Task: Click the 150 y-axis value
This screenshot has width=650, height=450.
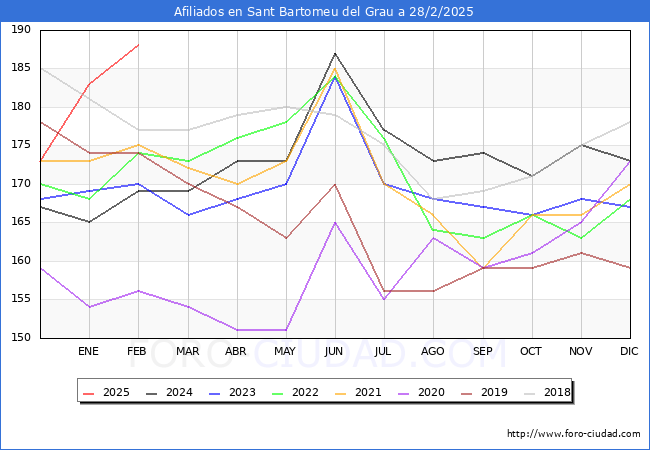Action: pos(21,337)
